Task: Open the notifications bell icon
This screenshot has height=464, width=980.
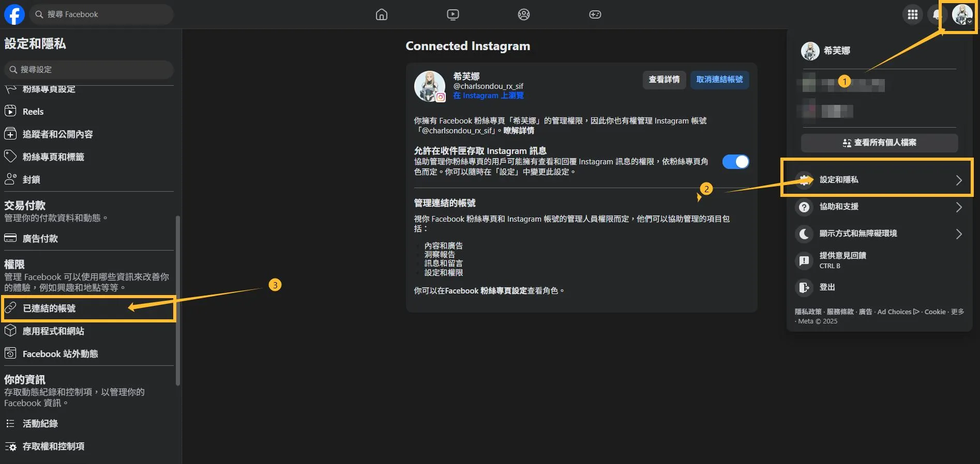Action: (937, 14)
